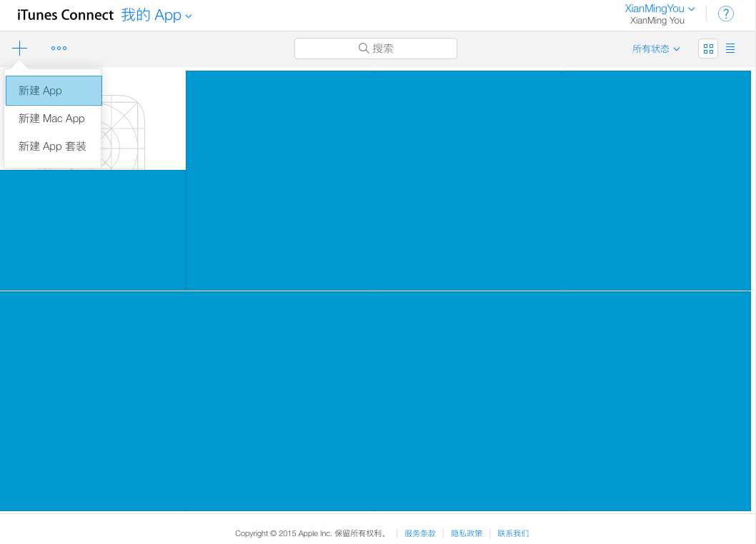Switch to grid view
The width and height of the screenshot is (756, 544).
pyautogui.click(x=708, y=49)
